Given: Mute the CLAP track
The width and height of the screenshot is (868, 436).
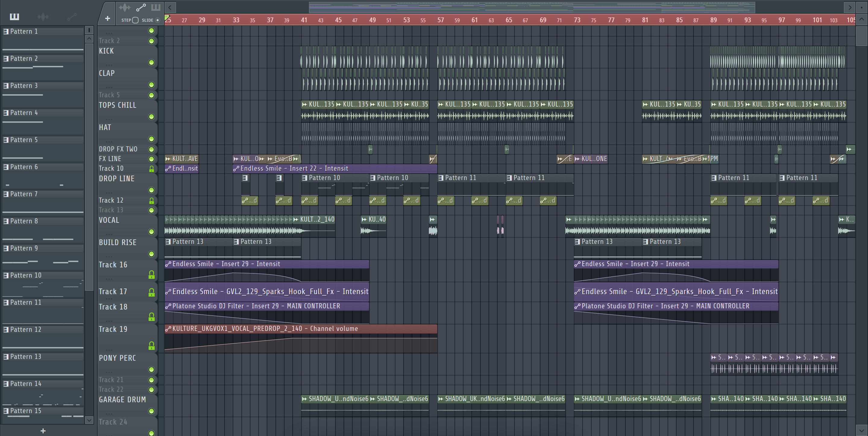Looking at the screenshot, I should click(x=151, y=85).
